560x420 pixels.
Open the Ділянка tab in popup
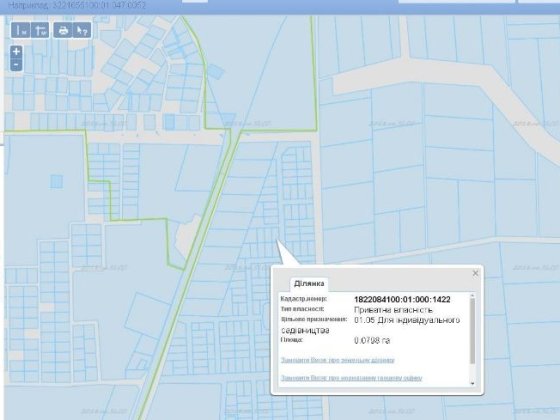[309, 284]
